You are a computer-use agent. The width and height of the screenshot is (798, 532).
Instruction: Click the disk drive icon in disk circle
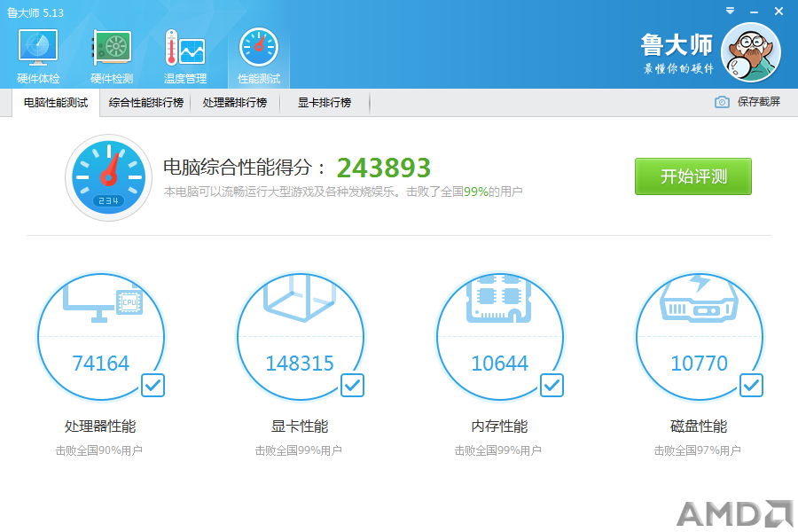click(x=699, y=299)
